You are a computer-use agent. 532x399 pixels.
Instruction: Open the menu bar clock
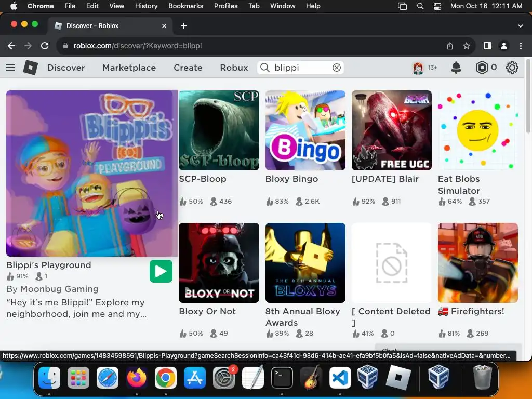click(x=486, y=6)
